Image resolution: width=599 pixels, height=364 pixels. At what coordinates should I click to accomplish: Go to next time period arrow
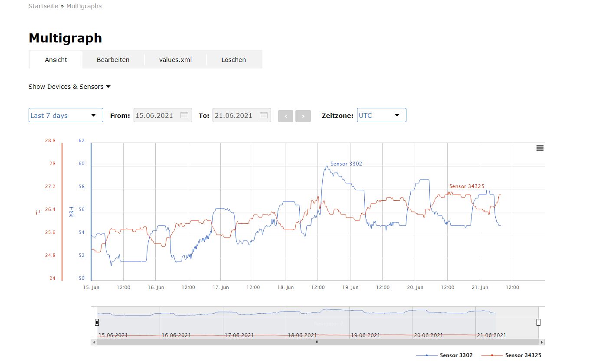pos(303,116)
